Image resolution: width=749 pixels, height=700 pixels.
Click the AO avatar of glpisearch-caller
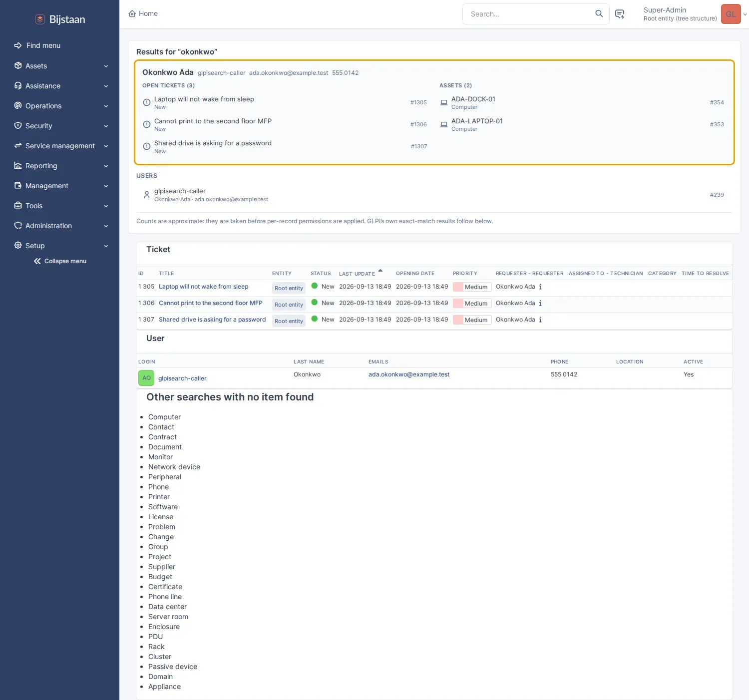(x=146, y=378)
